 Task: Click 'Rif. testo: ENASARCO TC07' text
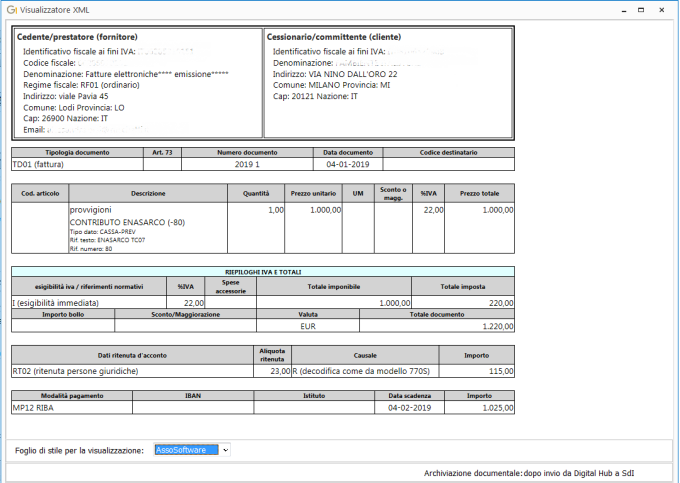click(107, 240)
